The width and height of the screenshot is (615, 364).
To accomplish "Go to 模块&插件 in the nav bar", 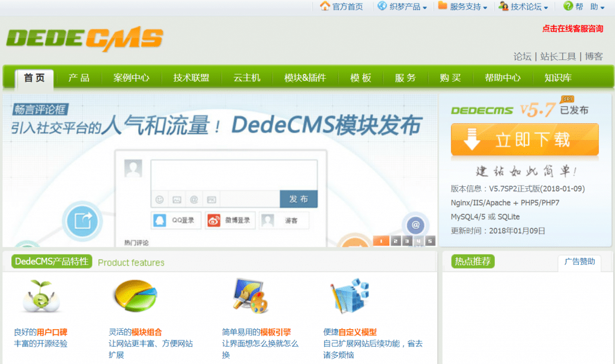I will pos(305,78).
